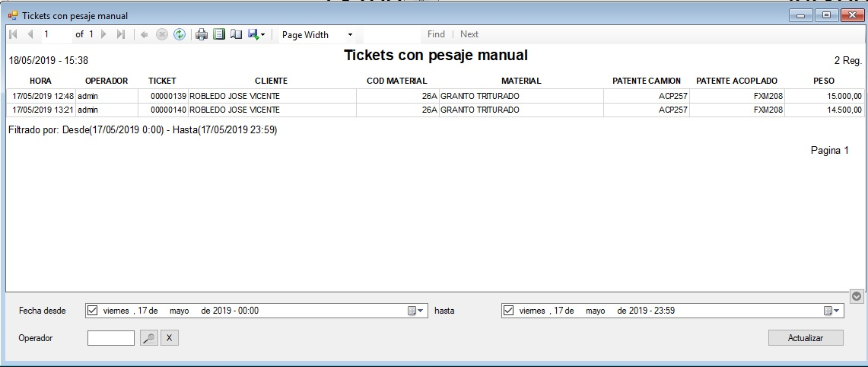The image size is (868, 367).
Task: Toggle Print Layout view icon
Action: tap(219, 34)
